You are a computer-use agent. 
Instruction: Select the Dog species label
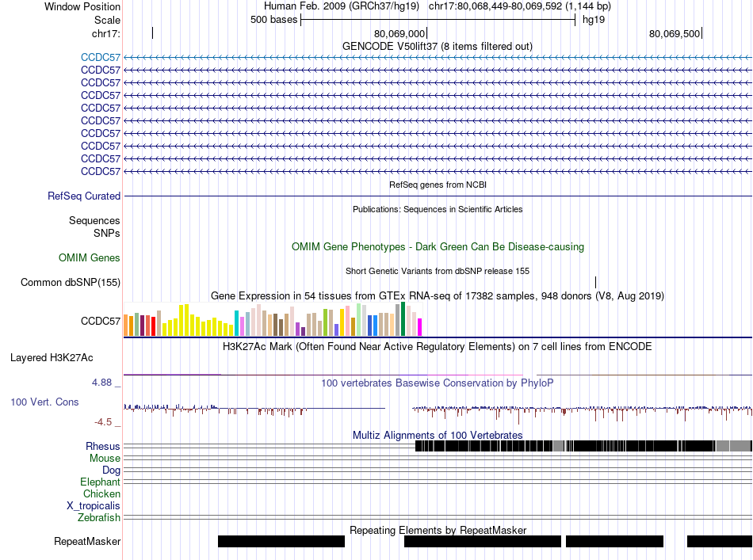tap(111, 470)
